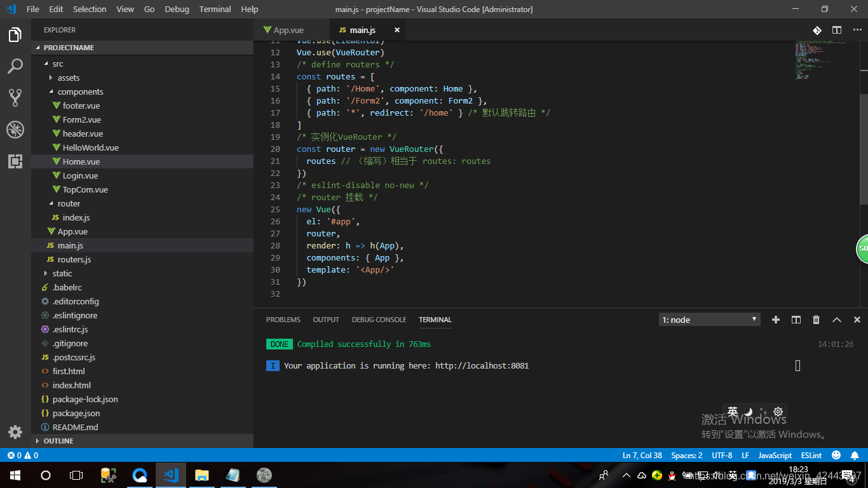Click the localhost:8081 link in terminal
Viewport: 868px width, 488px height.
482,365
